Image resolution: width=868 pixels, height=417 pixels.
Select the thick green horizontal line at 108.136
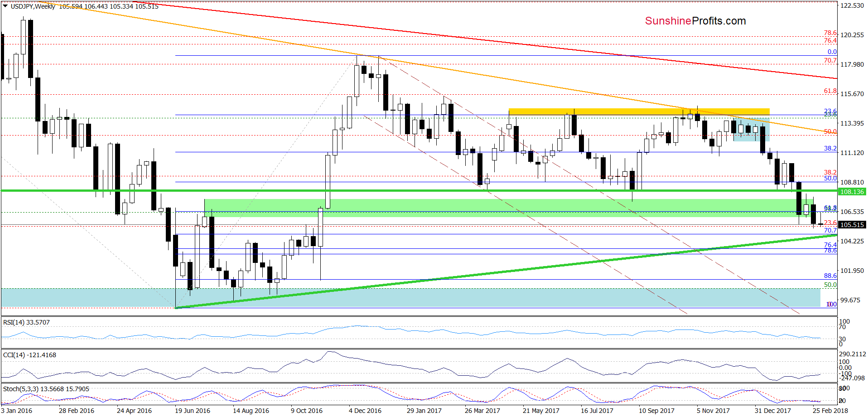point(419,191)
